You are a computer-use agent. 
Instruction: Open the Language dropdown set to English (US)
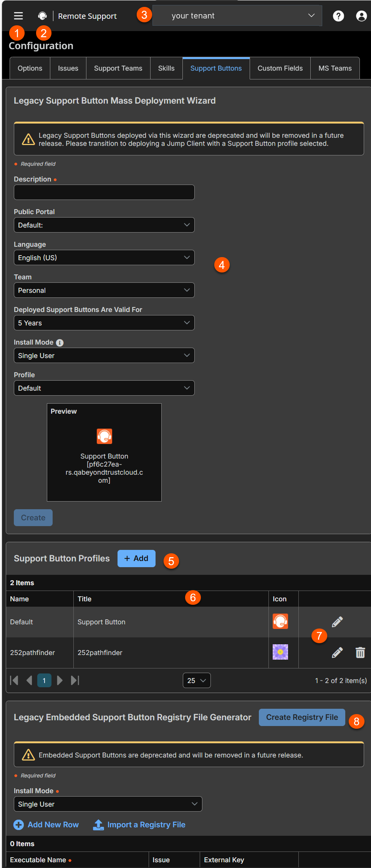pos(104,257)
